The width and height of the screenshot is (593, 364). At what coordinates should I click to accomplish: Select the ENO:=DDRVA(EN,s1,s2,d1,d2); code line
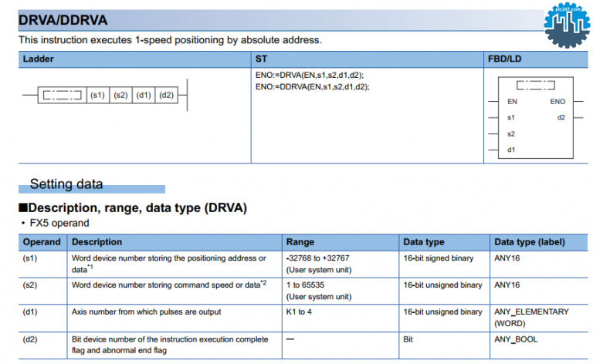(312, 87)
